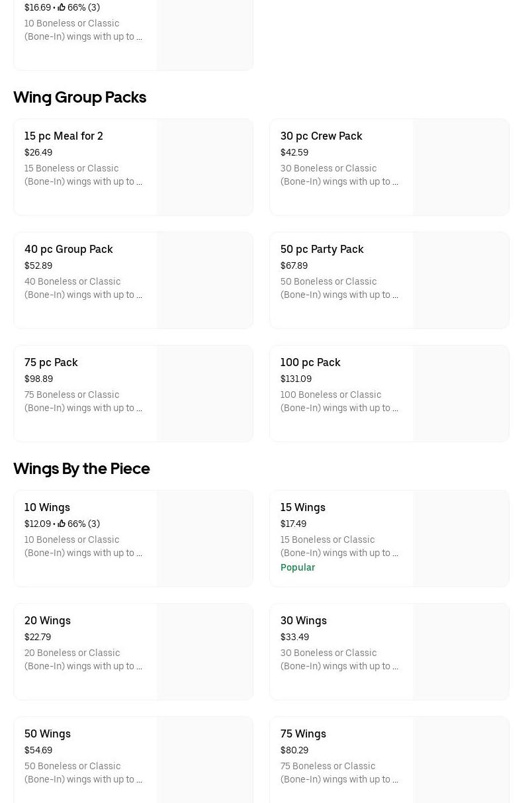Click the 30 pc Crew Pack image thumbnail

(x=461, y=167)
